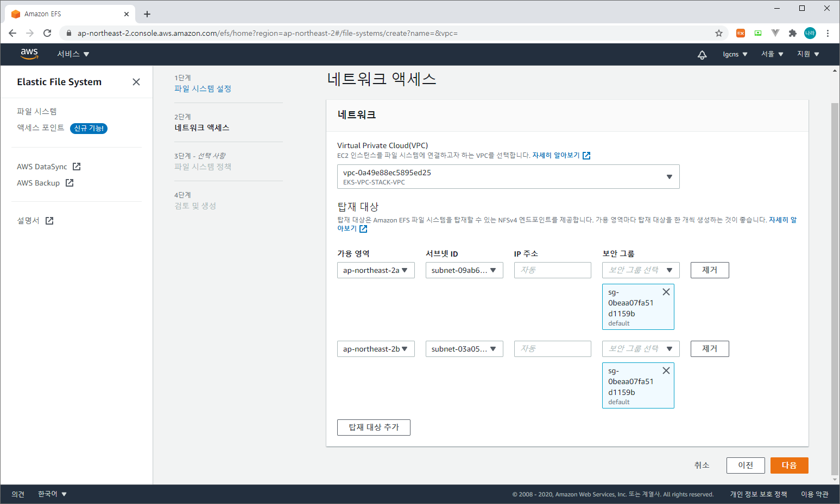Go to 액세스 포인트 in sidebar
840x504 pixels.
(41, 127)
